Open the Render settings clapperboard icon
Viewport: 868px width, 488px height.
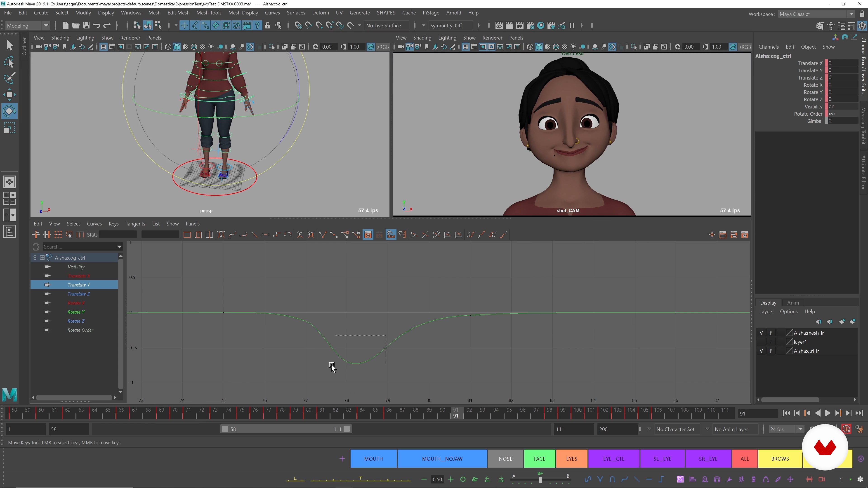530,26
